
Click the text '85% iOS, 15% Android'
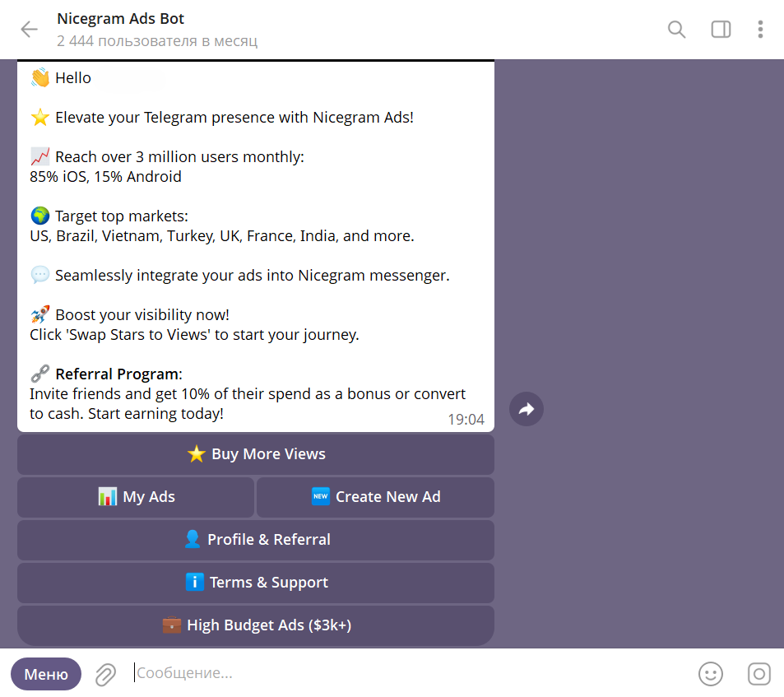105,176
